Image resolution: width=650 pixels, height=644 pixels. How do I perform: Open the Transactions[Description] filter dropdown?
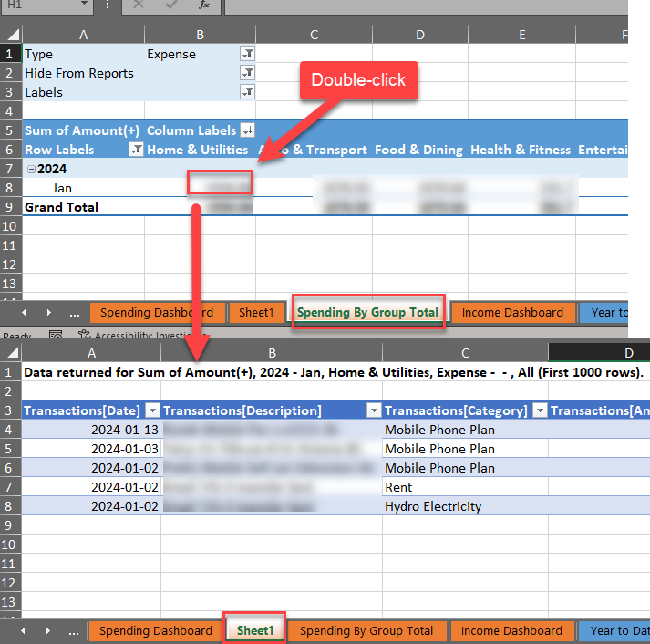point(374,410)
